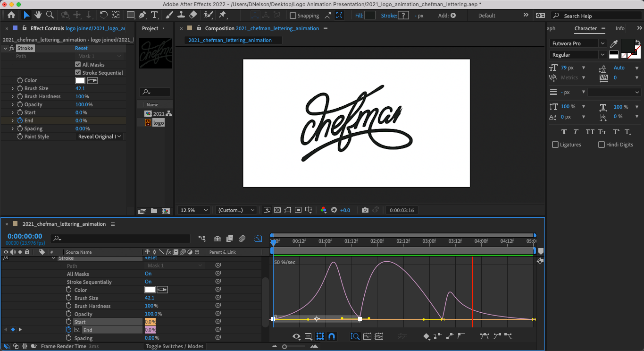The height and width of the screenshot is (351, 644).
Task: Open the Composition panel menu icon
Action: (x=326, y=28)
